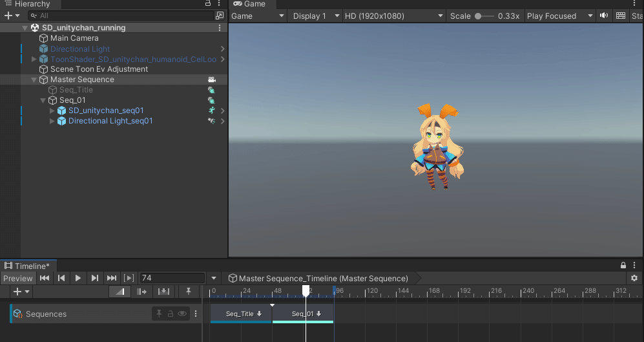Open the Timeline add track menu
This screenshot has width=644, height=342.
point(21,292)
